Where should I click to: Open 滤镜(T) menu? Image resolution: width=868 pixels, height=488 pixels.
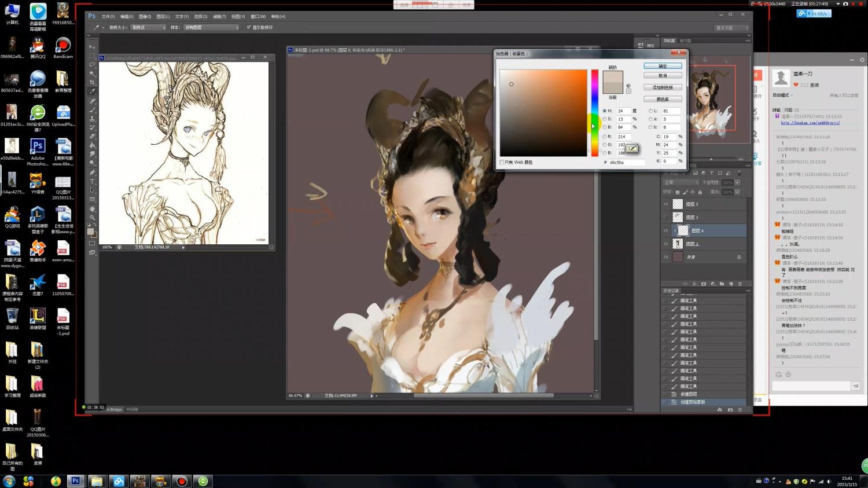(219, 16)
